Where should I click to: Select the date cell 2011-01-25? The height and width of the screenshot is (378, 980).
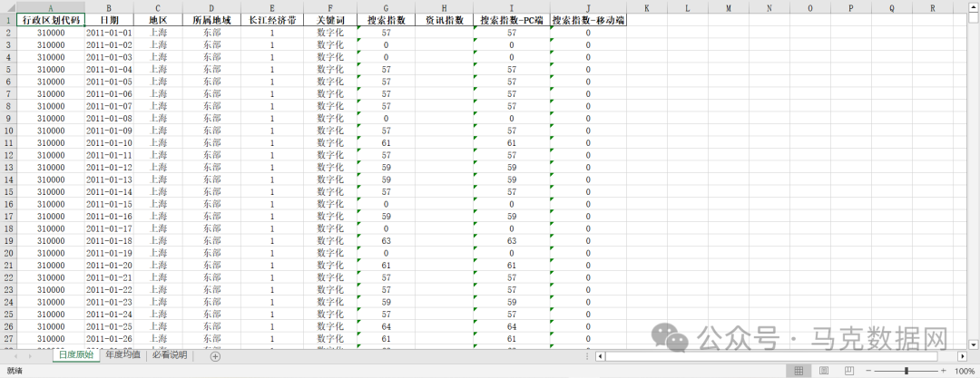[110, 326]
